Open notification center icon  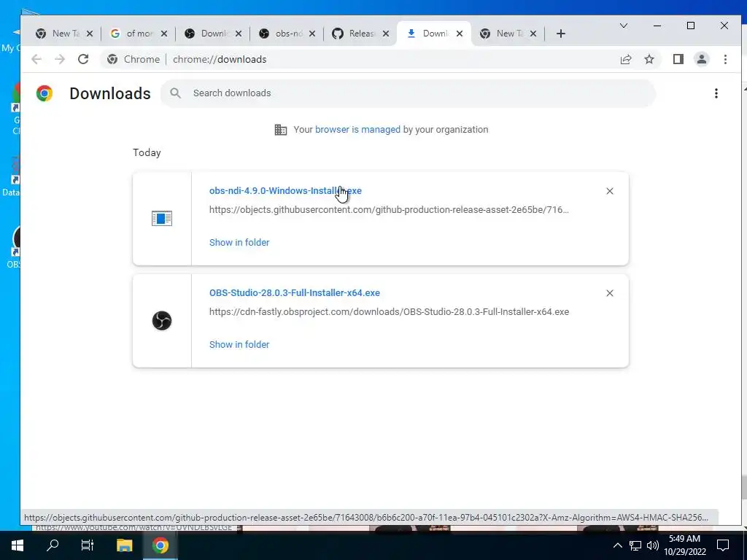(723, 545)
